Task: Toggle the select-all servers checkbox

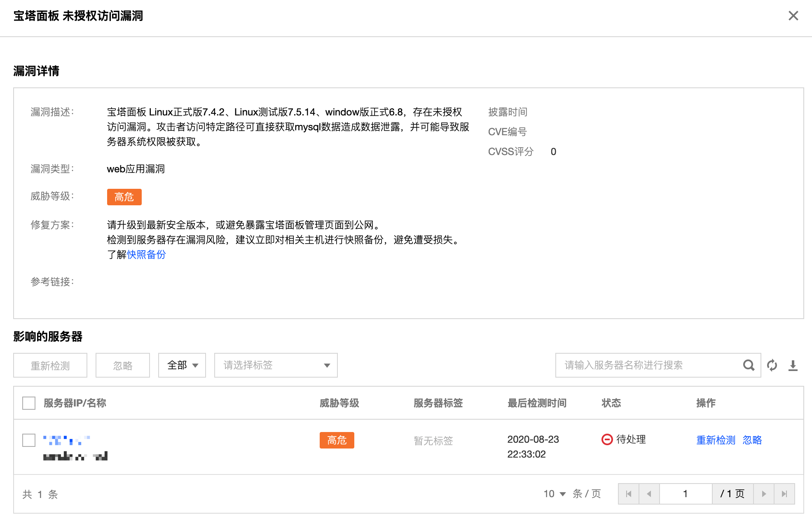Action: coord(29,403)
